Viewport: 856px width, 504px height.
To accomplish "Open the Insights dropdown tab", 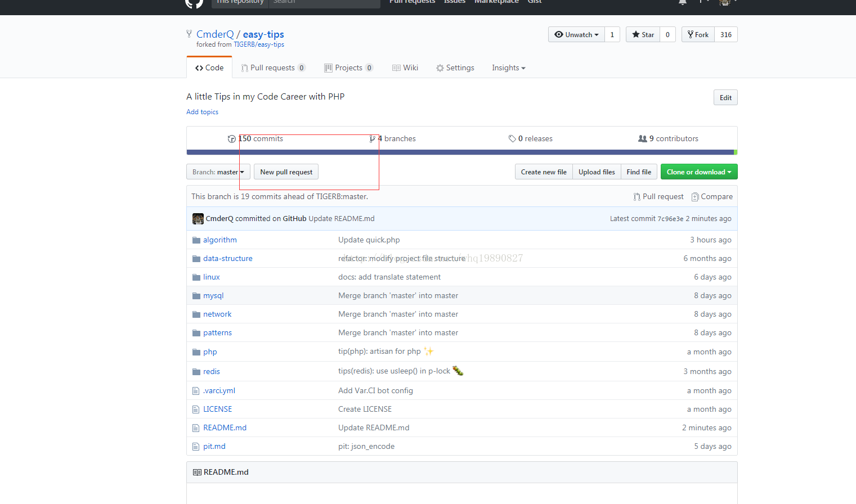I will pyautogui.click(x=509, y=68).
